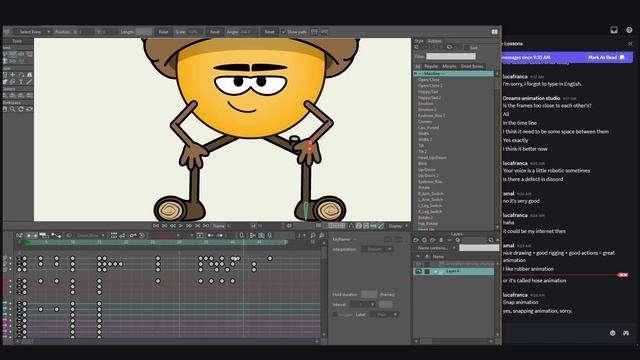Close the Lessons thread panel in Discord
This screenshot has width=640, height=360.
[630, 44]
